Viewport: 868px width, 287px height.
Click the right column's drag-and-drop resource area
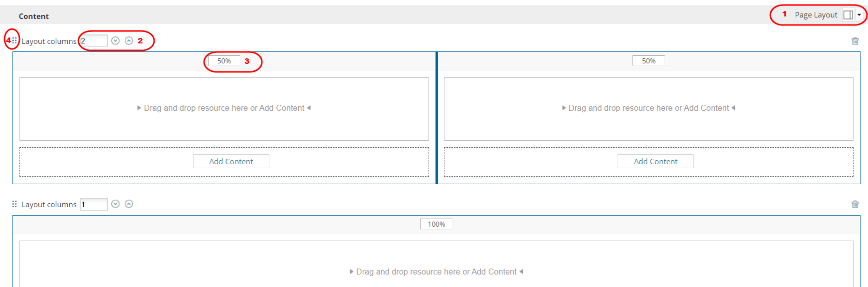click(x=649, y=109)
